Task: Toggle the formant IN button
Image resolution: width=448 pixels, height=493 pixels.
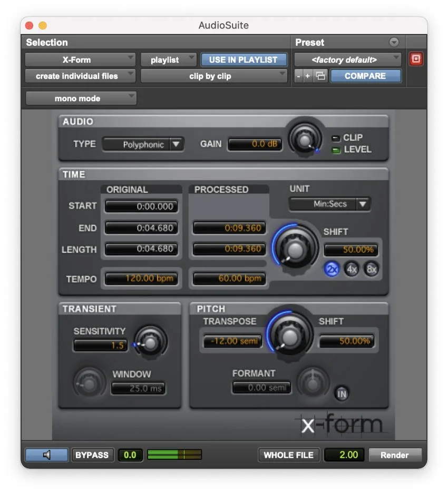Action: [x=342, y=393]
